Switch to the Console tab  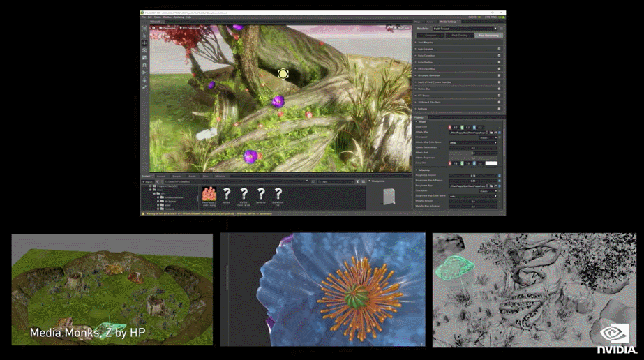(x=161, y=176)
